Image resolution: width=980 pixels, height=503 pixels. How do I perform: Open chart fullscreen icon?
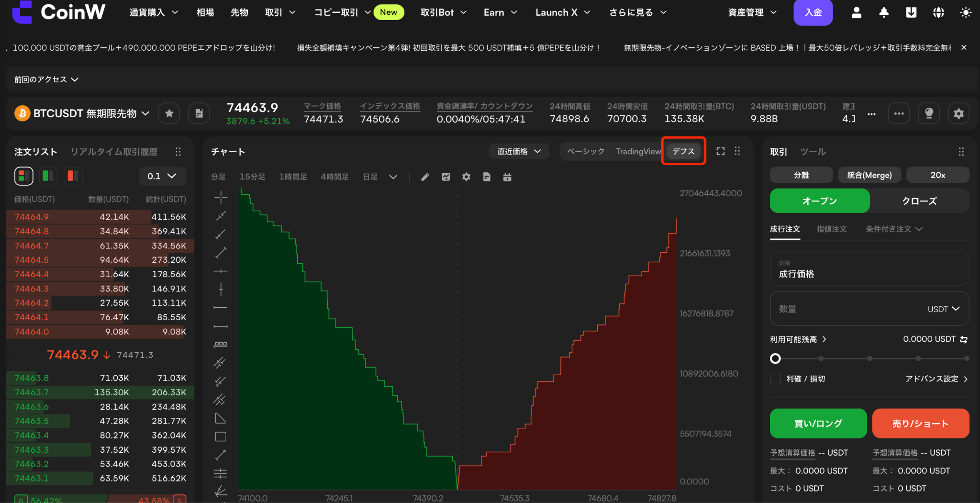tap(721, 151)
